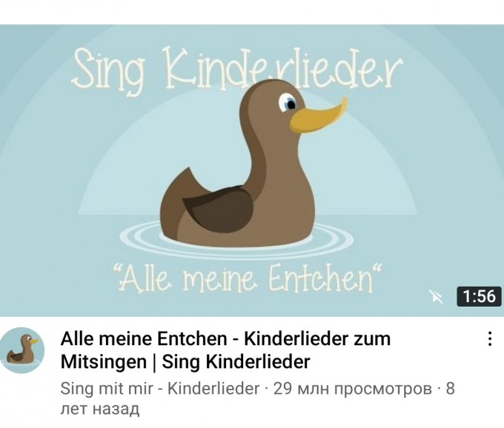This screenshot has height=428, width=504.
Task: Click the word 'Kinderlieder' in the channel name
Action: point(213,389)
